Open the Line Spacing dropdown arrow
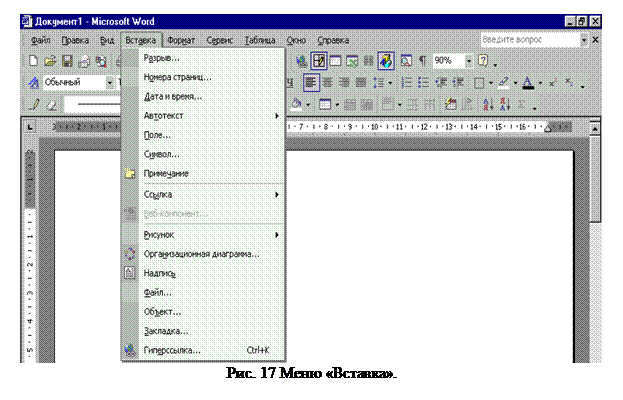Image resolution: width=623 pixels, height=400 pixels. (390, 83)
